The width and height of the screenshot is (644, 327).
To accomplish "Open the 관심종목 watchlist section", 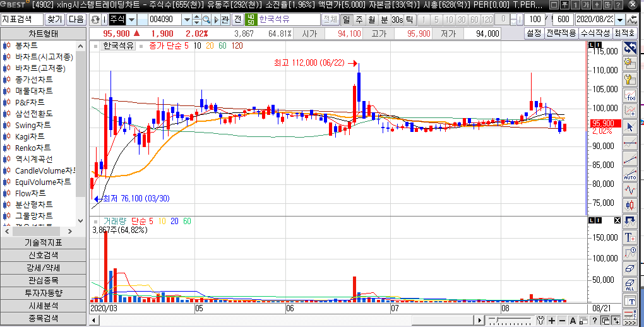I will (x=43, y=280).
